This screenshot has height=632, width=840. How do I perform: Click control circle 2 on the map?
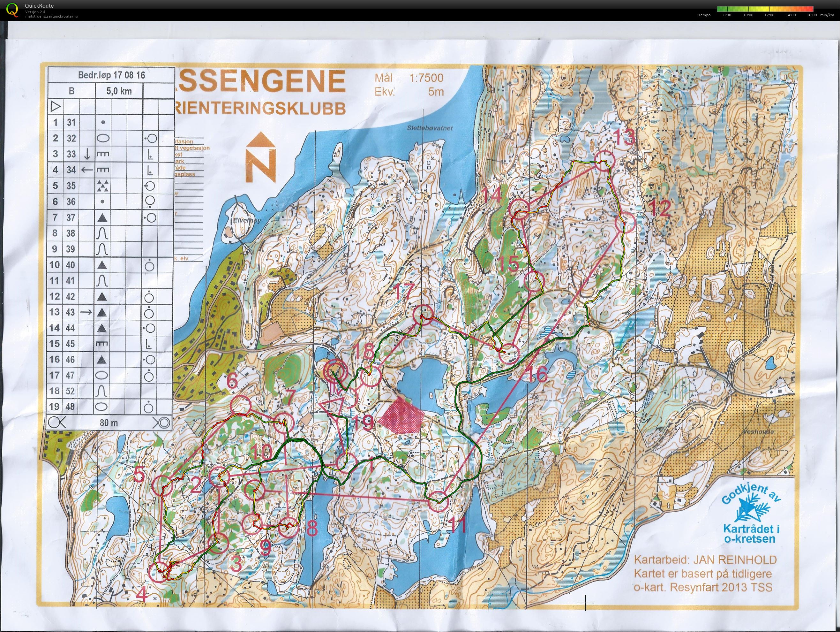pos(220,476)
